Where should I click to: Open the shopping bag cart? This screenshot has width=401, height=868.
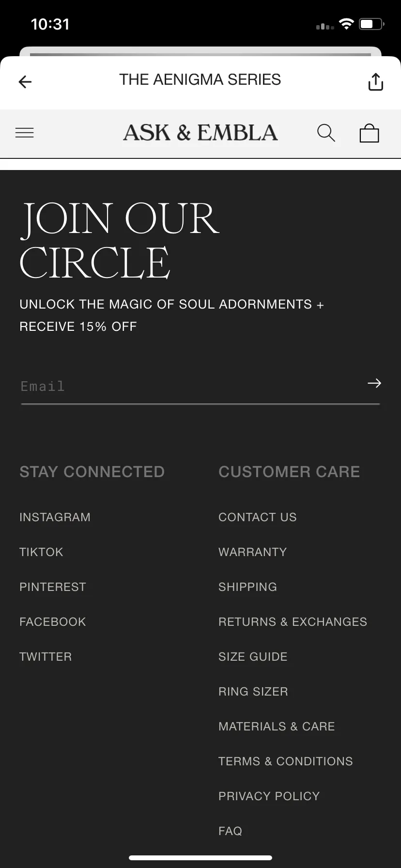pos(369,133)
